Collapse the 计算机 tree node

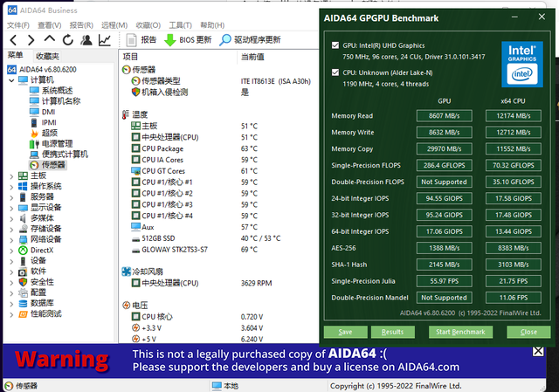(x=11, y=80)
